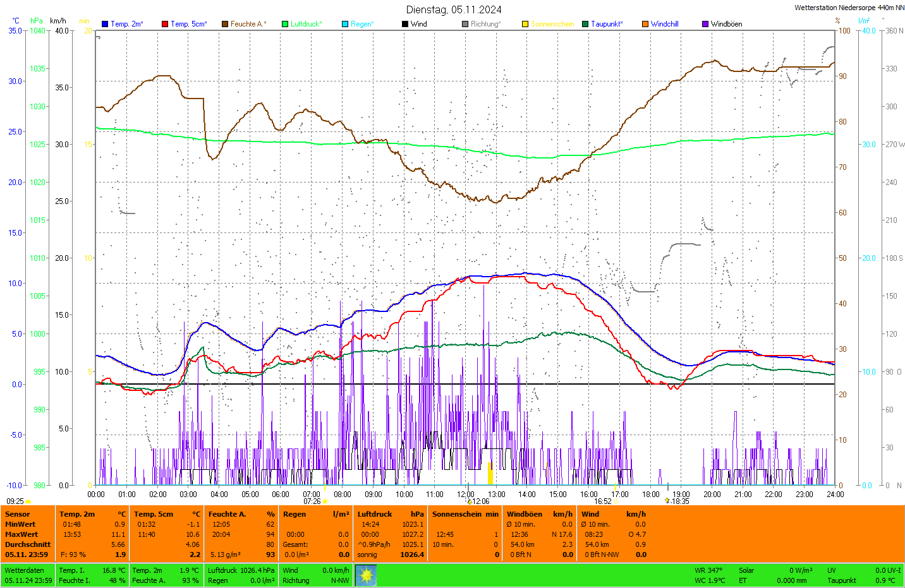Click the Wetterstation Niedersorpe 440m NN text
The height and width of the screenshot is (588, 905).
point(849,8)
